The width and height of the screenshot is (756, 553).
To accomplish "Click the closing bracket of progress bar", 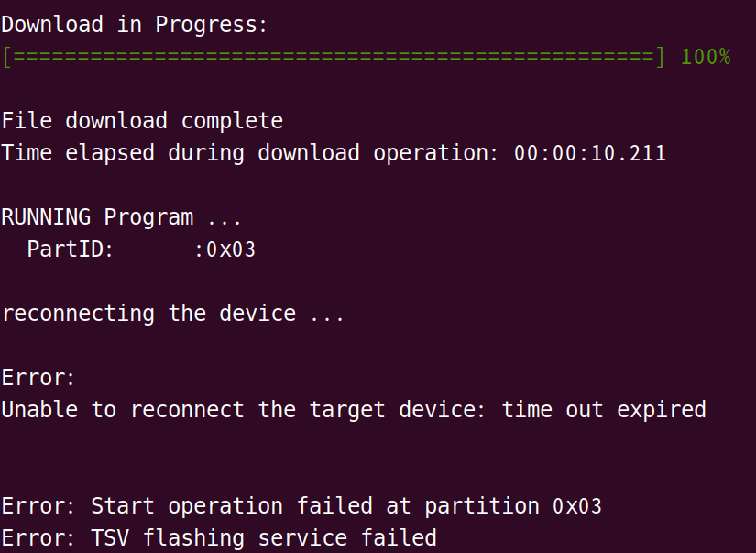I will tap(660, 58).
